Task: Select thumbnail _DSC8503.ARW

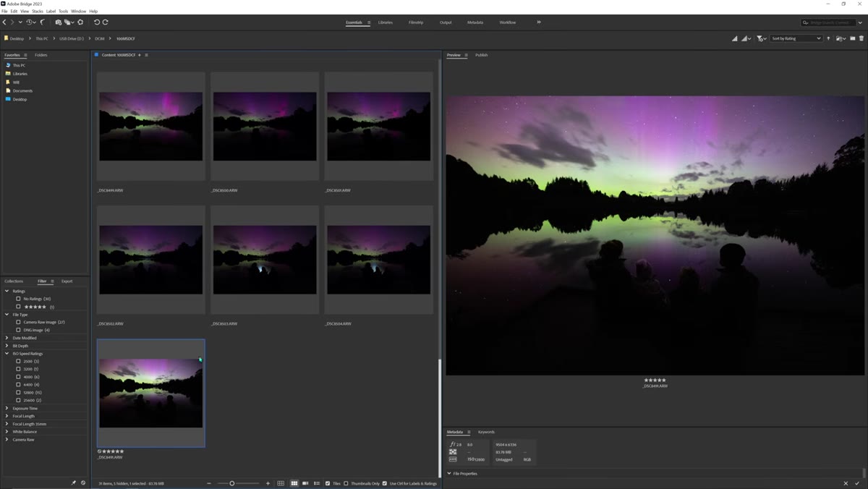Action: click(265, 260)
